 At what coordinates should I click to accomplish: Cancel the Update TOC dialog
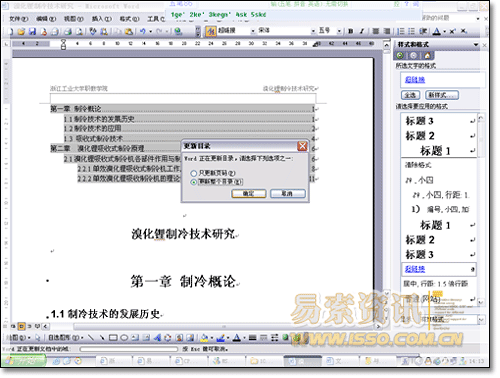(x=288, y=194)
